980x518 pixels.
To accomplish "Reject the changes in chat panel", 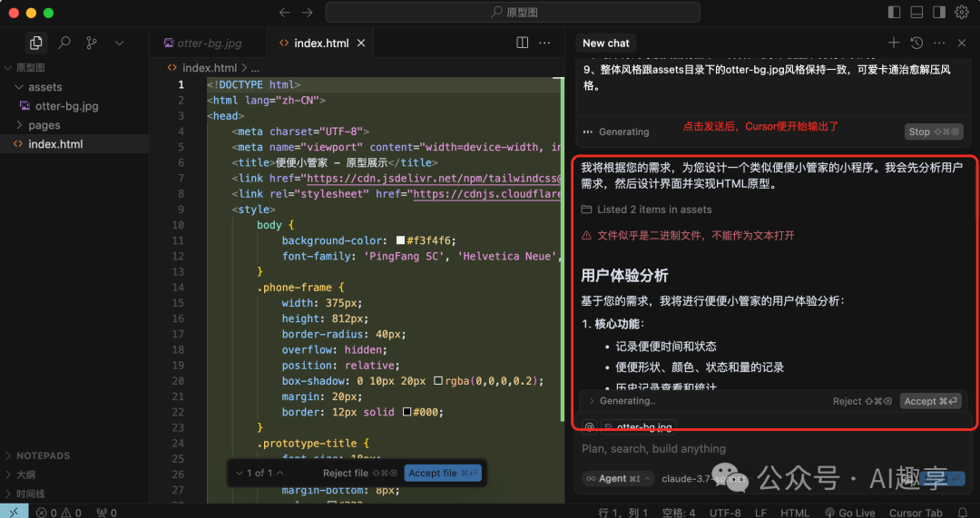I will (x=862, y=401).
